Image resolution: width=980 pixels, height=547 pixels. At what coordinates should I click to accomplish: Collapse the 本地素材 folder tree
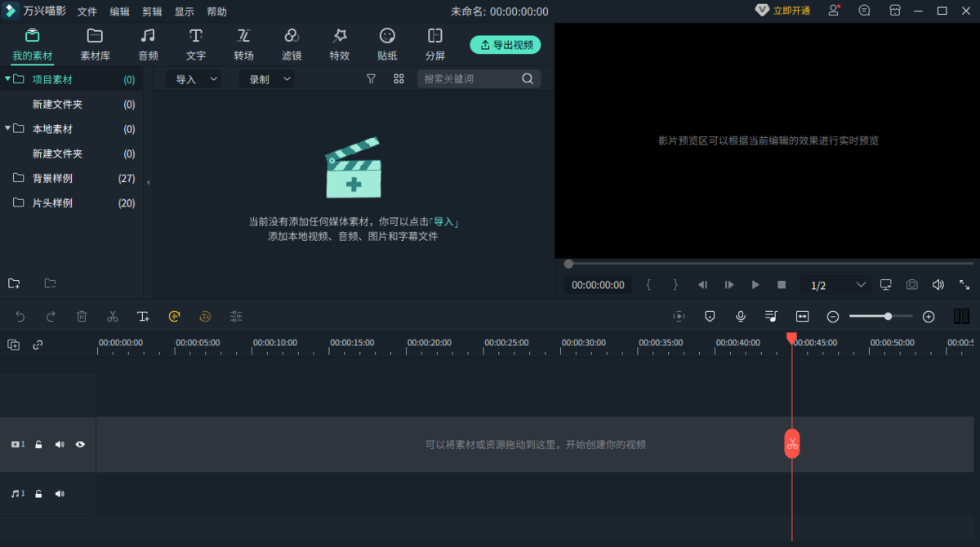tap(8, 128)
